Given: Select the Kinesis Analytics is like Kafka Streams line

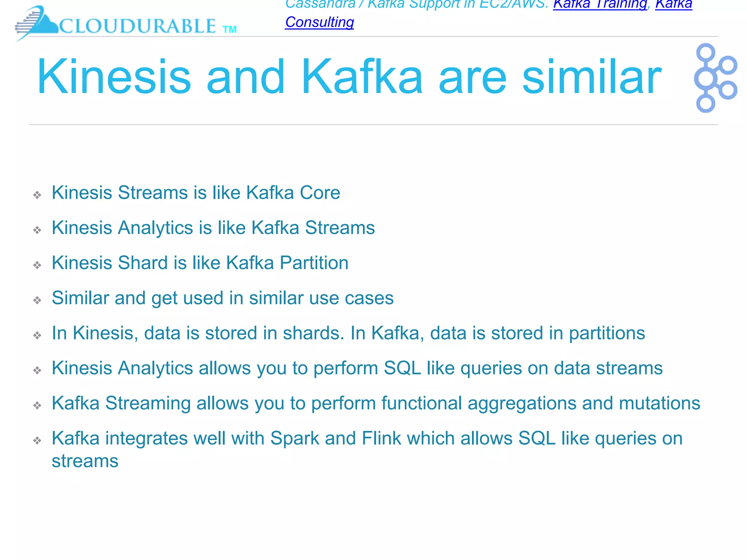Looking at the screenshot, I should click(213, 228).
